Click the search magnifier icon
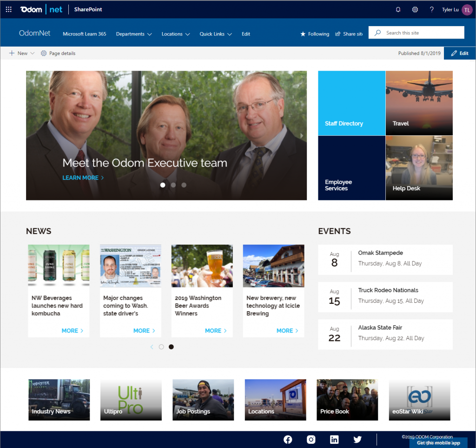This screenshot has height=448, width=476. coord(377,33)
